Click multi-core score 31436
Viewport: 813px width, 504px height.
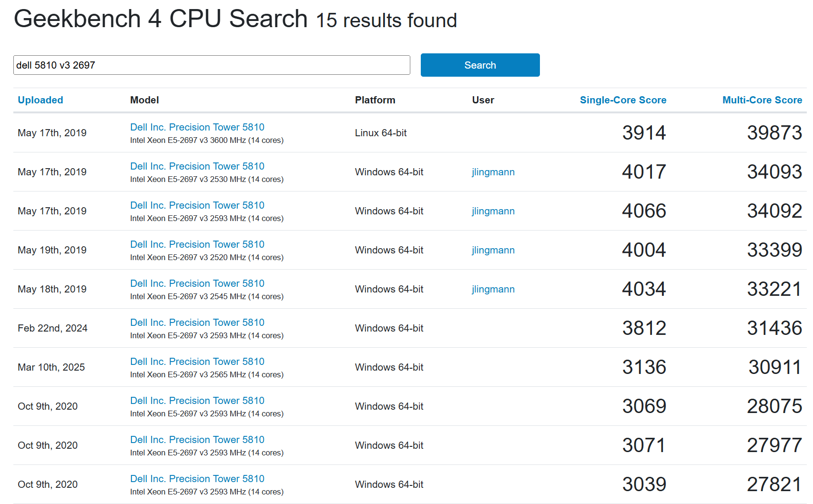click(774, 328)
